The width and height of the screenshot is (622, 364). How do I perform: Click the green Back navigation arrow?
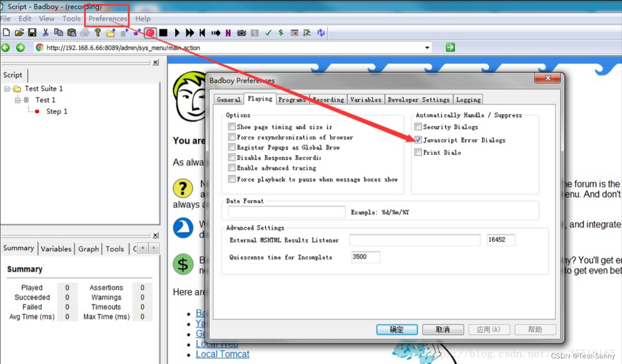6,47
